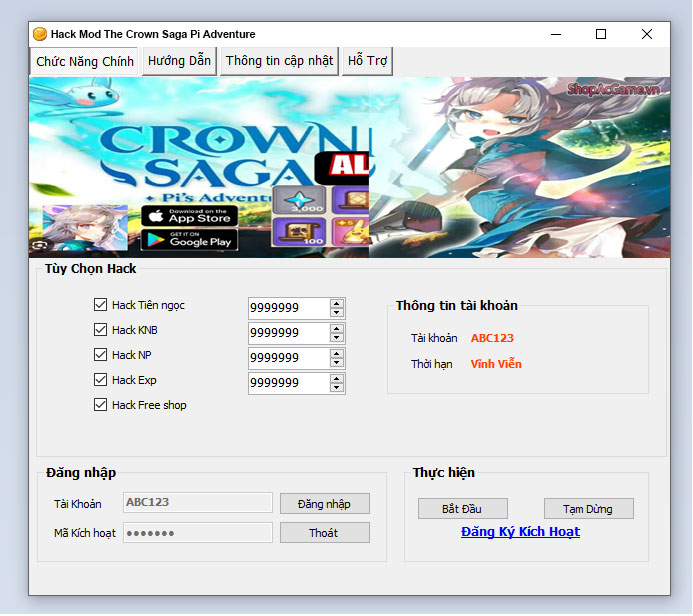Toggle the Hack Free shop checkbox
693x616 pixels.
pos(100,405)
